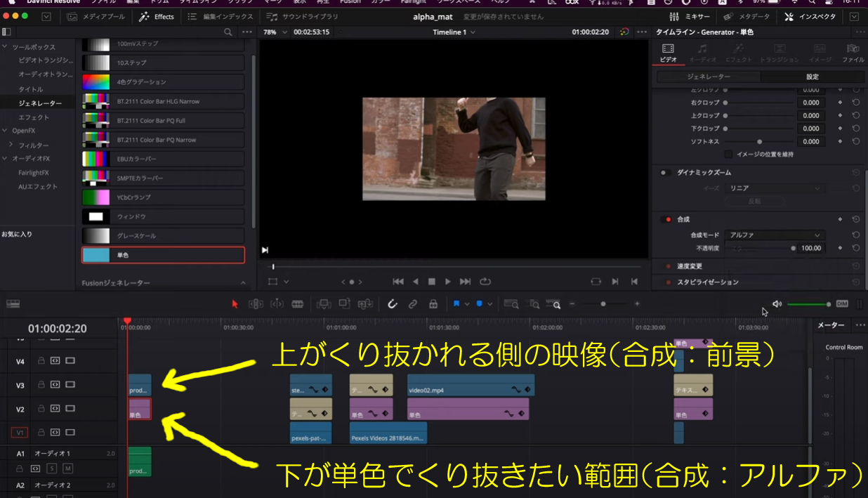Lock track V3 with padlock icon
868x498 pixels.
41,384
